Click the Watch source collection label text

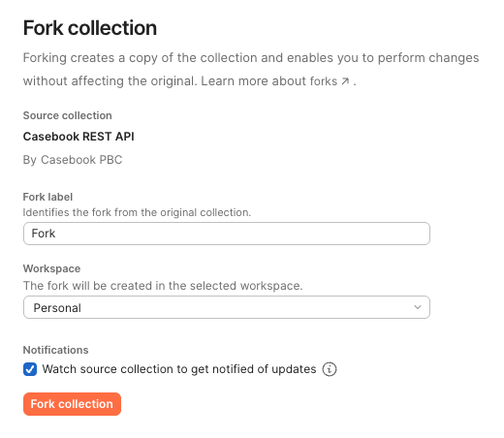179,369
